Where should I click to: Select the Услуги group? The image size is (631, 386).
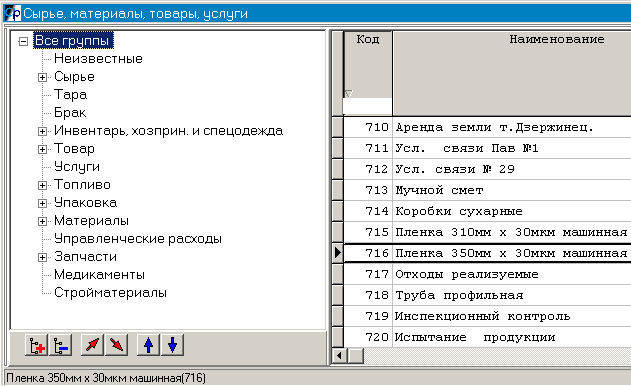click(x=77, y=167)
